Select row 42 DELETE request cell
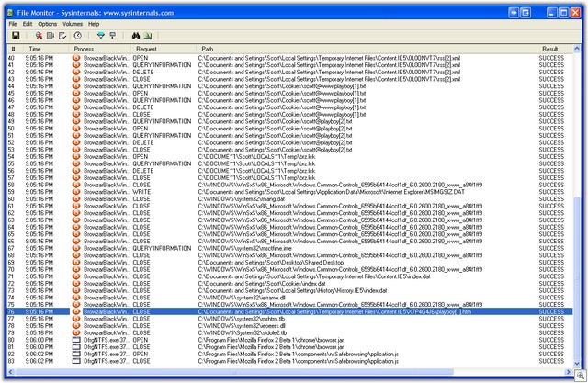This screenshot has height=383, width=588. [143, 72]
